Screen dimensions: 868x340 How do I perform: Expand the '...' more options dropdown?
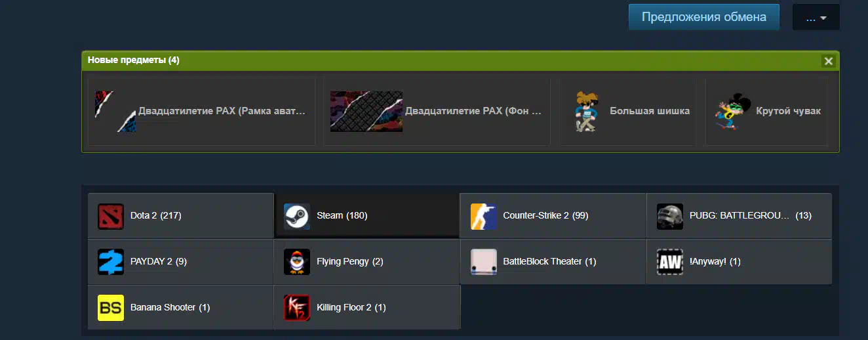(x=816, y=17)
